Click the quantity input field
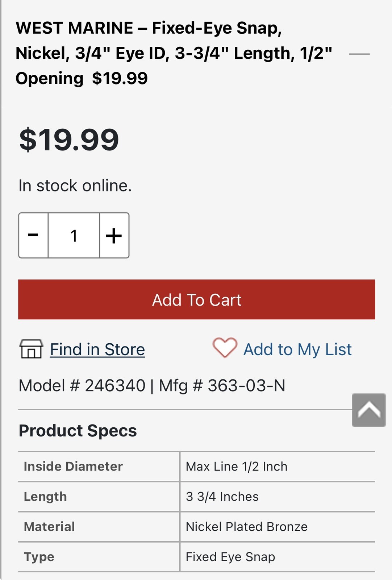 click(74, 235)
